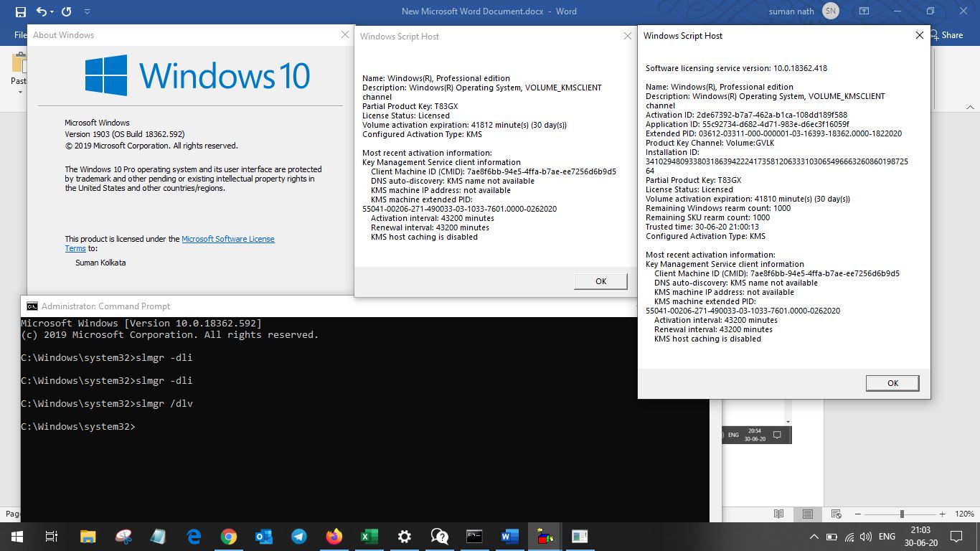Viewport: 980px width, 551px height.
Task: Open Wi-Fi network flyout in tray
Action: click(850, 537)
